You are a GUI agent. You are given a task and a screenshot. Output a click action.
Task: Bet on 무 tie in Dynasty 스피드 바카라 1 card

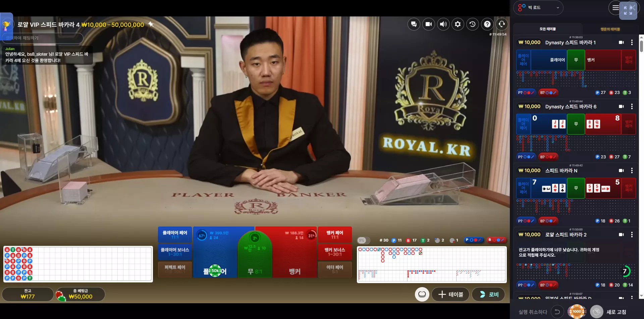pyautogui.click(x=576, y=60)
